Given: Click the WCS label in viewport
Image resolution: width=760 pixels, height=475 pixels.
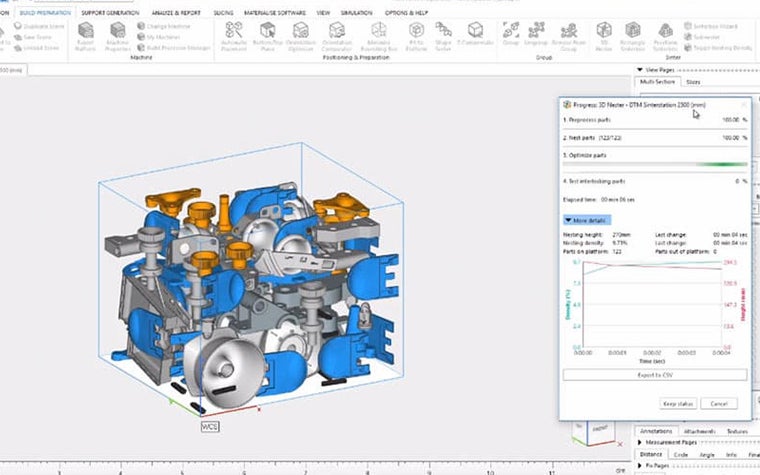Looking at the screenshot, I should [x=210, y=427].
